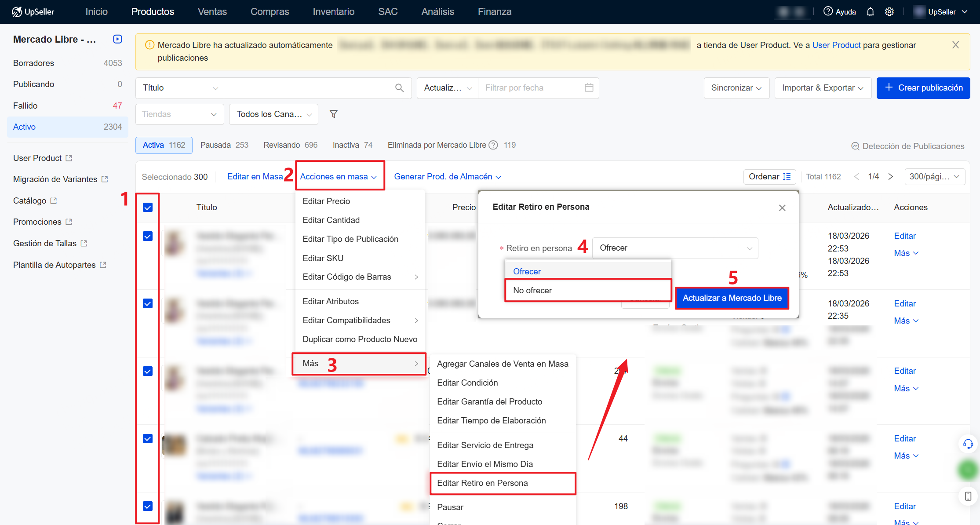Open the advanced filter funnel icon
Viewport: 980px width, 525px height.
[334, 114]
